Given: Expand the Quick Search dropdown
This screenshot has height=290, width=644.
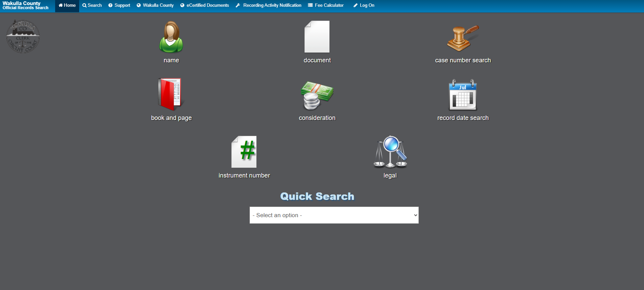Looking at the screenshot, I should tap(334, 215).
